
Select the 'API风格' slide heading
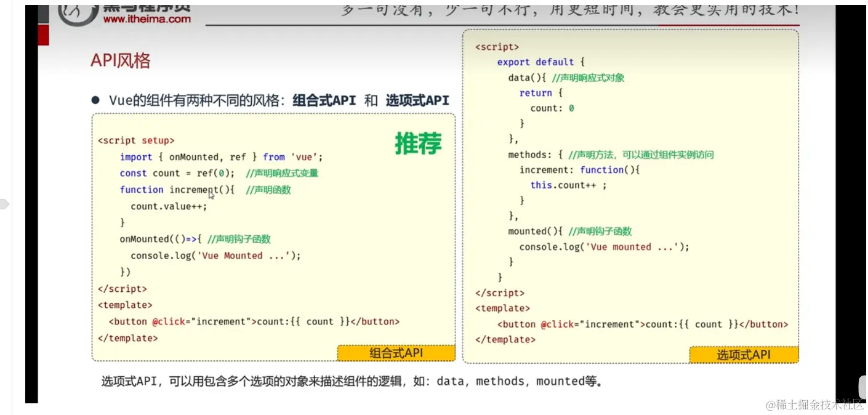(121, 61)
